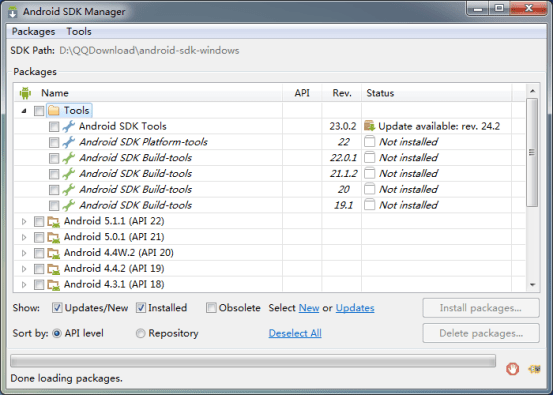The width and height of the screenshot is (553, 395).
Task: Open the Packages menu
Action: point(34,32)
